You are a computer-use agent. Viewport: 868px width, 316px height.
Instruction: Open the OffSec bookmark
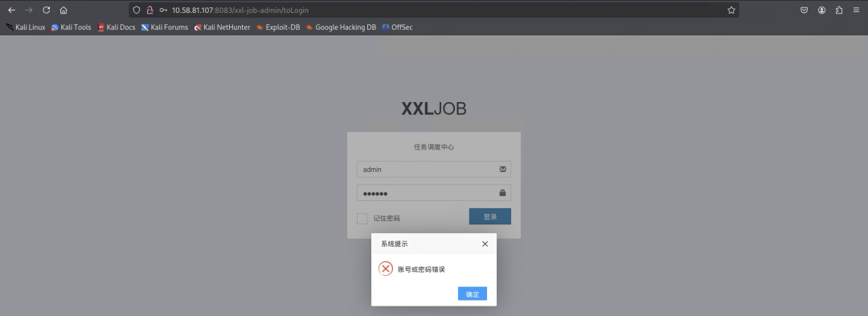pyautogui.click(x=397, y=27)
